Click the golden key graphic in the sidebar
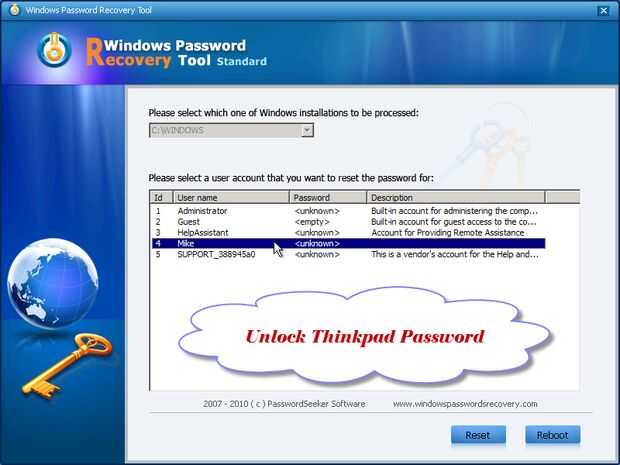 coord(68,365)
